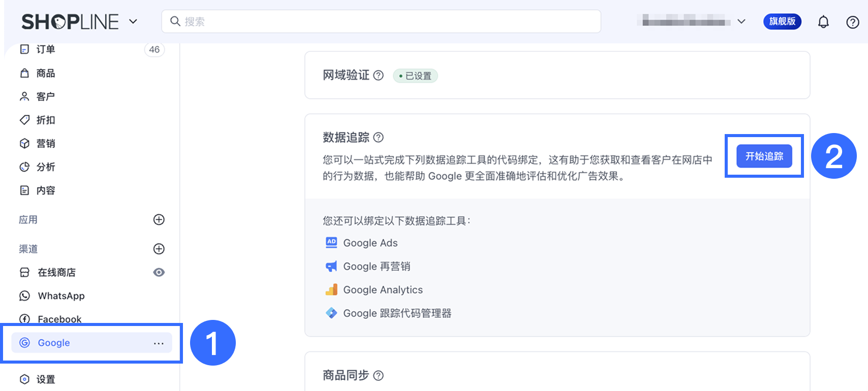Click the 搜索 search field
The image size is (868, 391).
click(x=381, y=21)
